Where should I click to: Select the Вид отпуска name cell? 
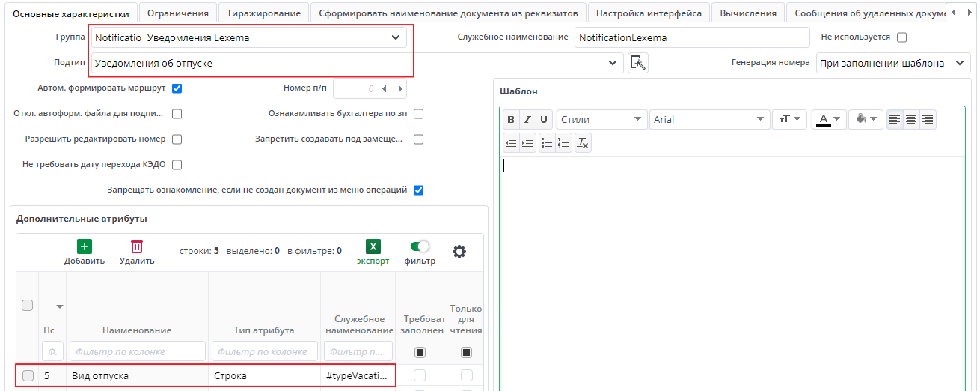click(138, 376)
